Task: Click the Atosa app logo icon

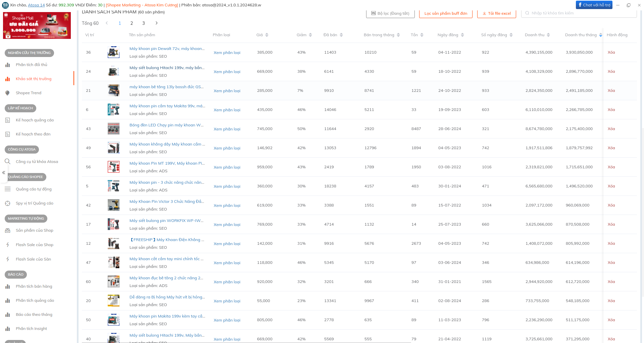Action: click(5, 5)
